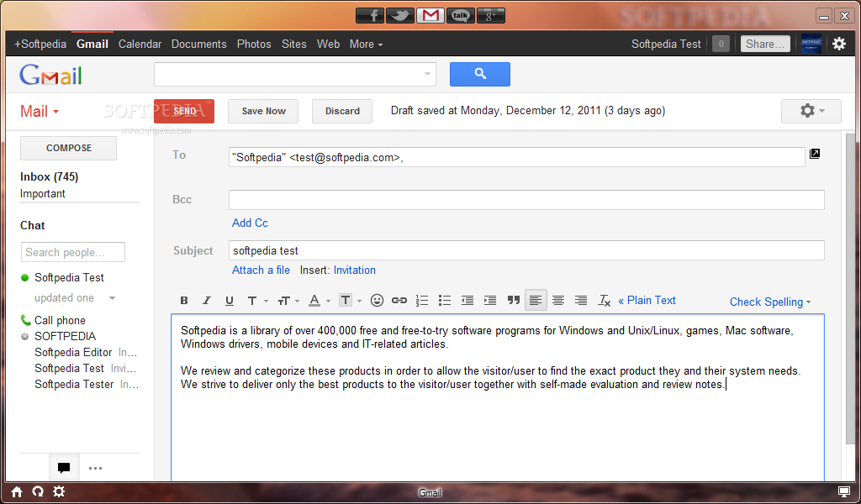Open Sites from the top bar
Image resolution: width=861 pixels, height=504 pixels.
[293, 44]
